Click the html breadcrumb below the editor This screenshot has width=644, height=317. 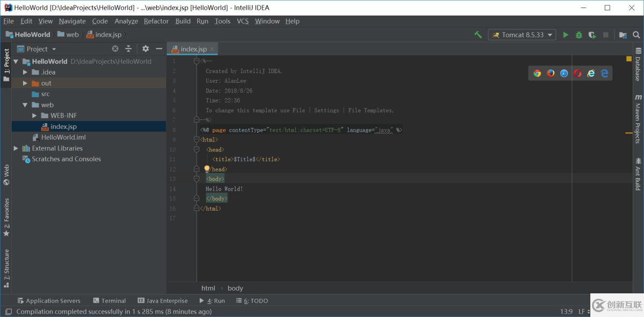pos(208,288)
